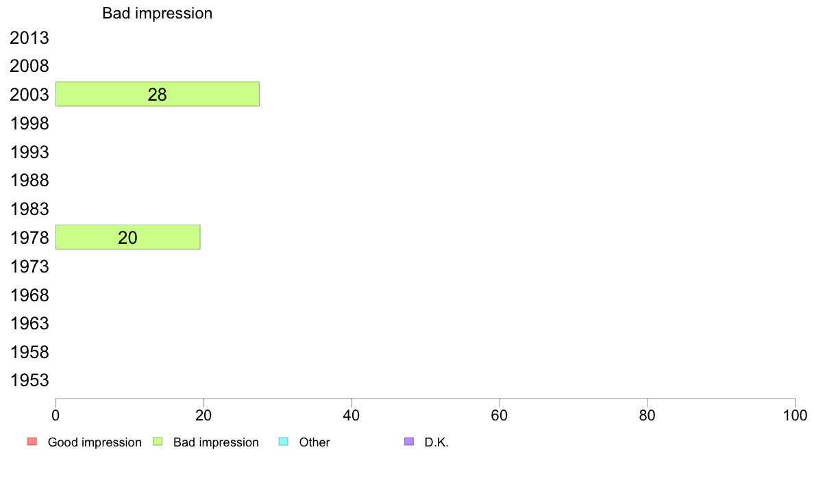Click the D.K. purple legend swatch
Viewport: 814px width, 504px height.
point(409,442)
